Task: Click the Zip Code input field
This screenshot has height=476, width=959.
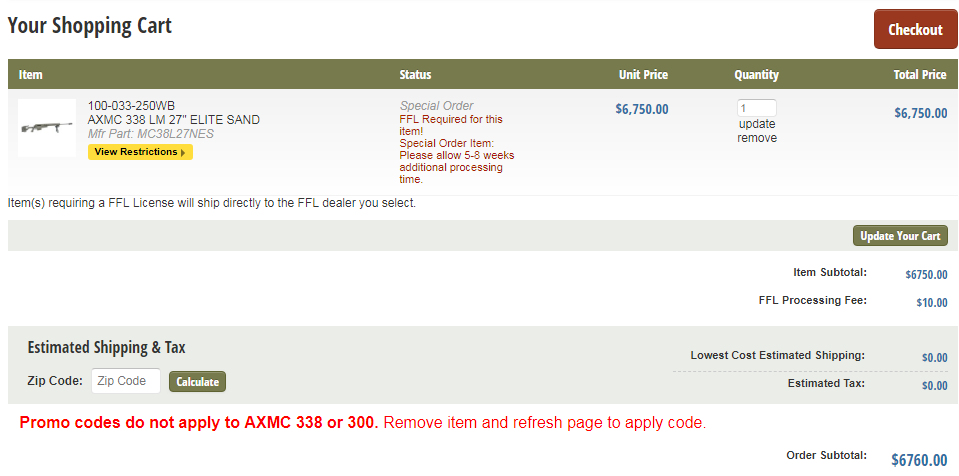Action: click(x=126, y=381)
